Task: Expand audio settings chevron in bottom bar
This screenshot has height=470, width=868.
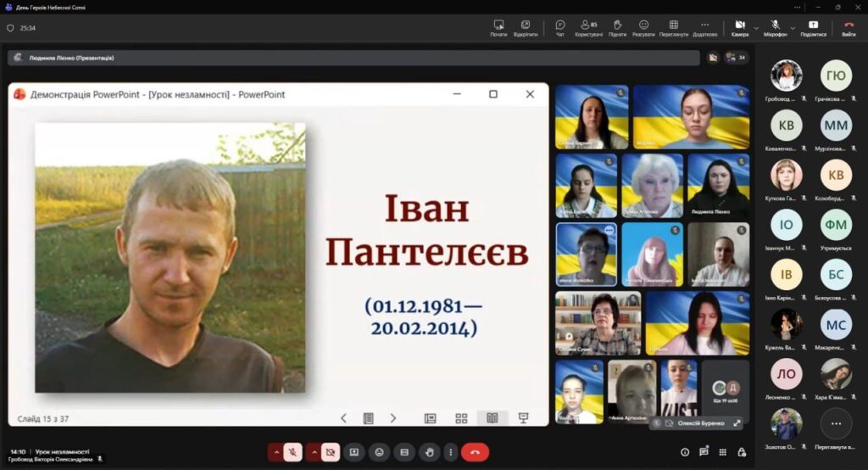Action: (275, 452)
